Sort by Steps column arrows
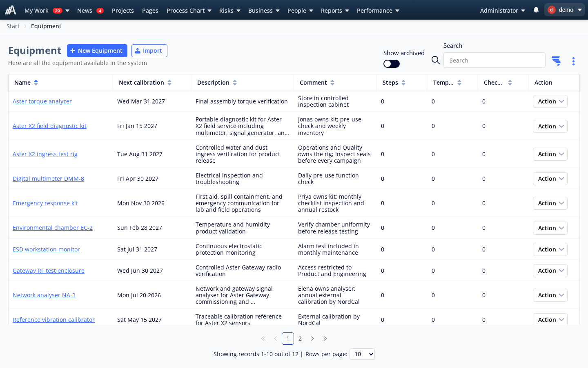 click(x=403, y=83)
